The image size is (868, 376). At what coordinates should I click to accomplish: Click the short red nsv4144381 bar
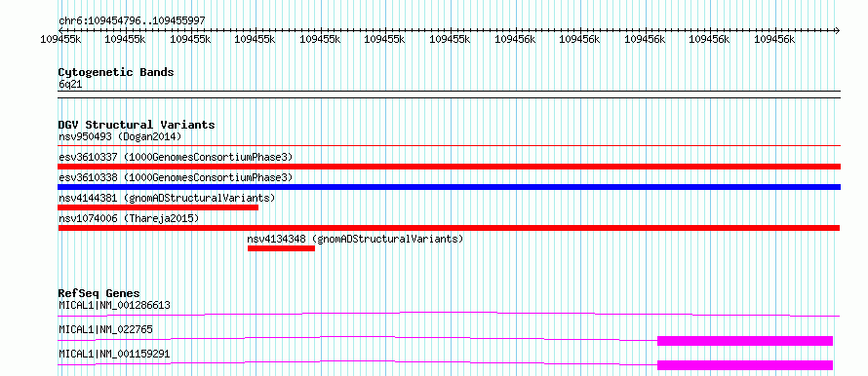tap(158, 207)
